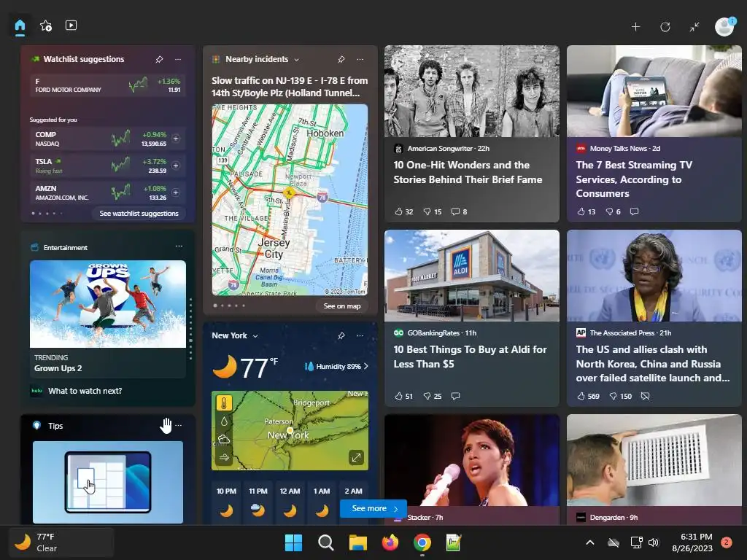Select the temperature map layer icon
This screenshot has width=747, height=560.
click(x=224, y=402)
